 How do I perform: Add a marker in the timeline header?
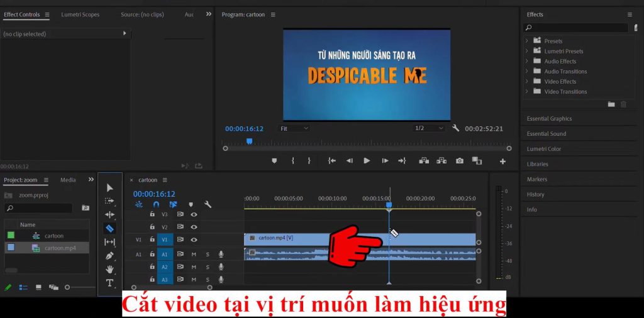[x=191, y=204]
